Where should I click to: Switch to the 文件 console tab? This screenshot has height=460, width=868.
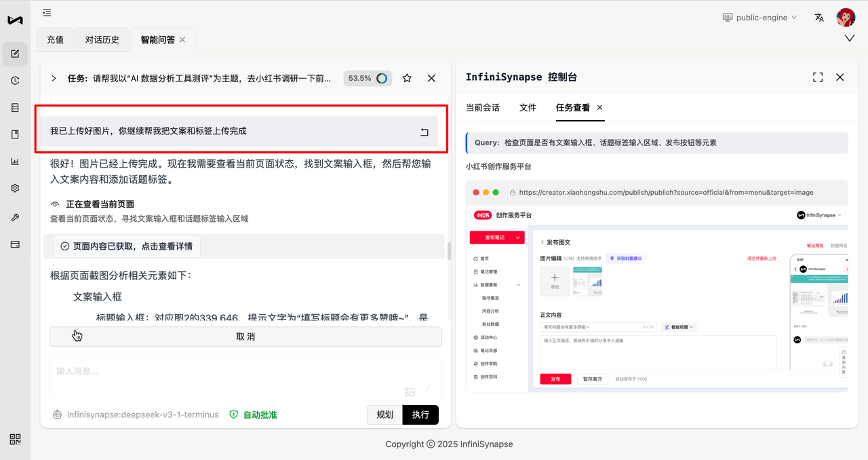(x=528, y=108)
